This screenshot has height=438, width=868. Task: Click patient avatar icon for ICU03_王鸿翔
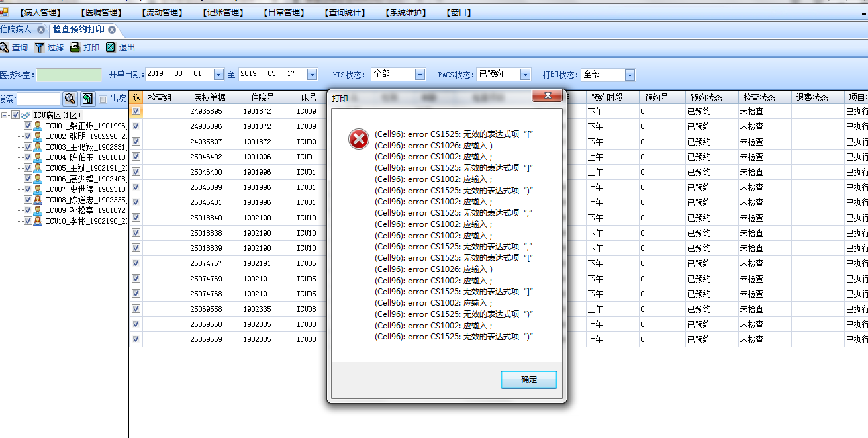pos(38,147)
